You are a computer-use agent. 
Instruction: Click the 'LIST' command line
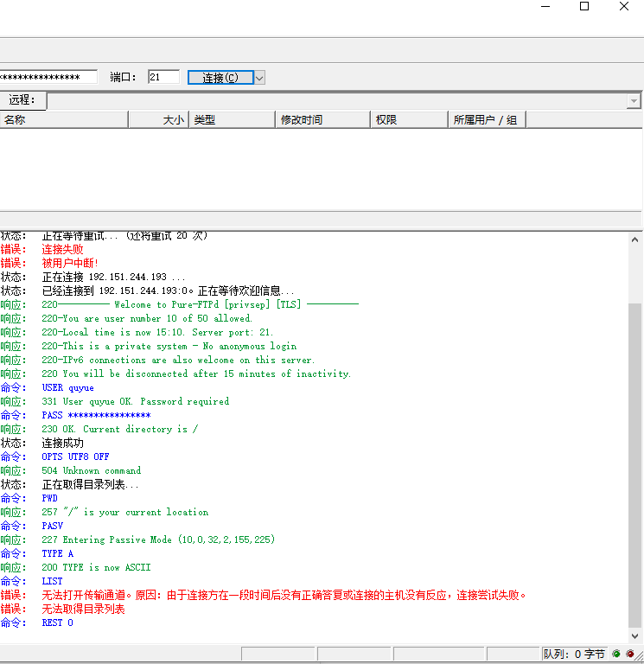point(52,581)
